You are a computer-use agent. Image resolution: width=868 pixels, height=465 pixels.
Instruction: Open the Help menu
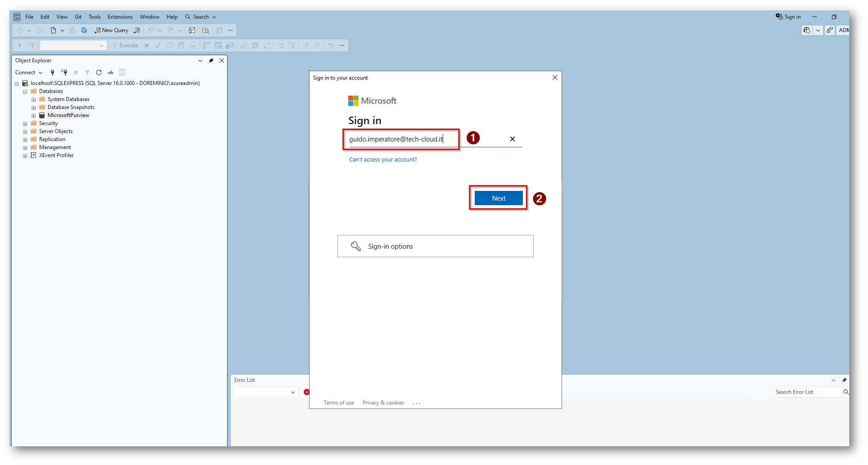click(172, 17)
